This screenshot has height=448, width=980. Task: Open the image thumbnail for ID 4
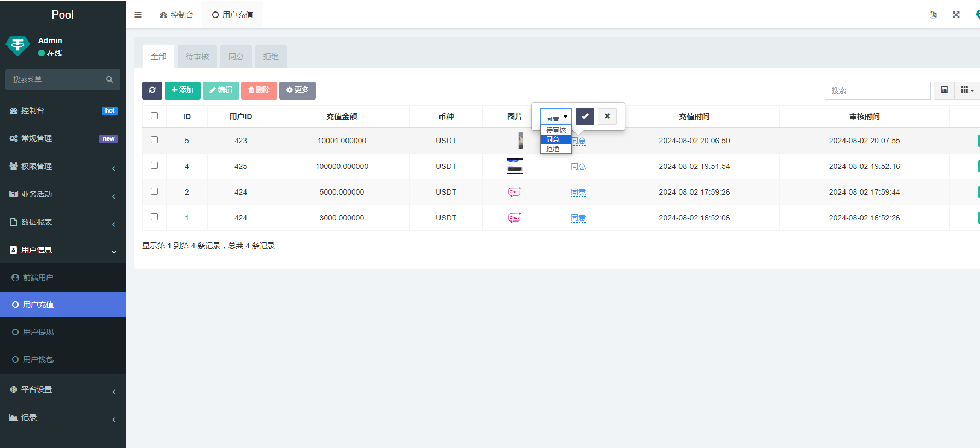tap(514, 166)
